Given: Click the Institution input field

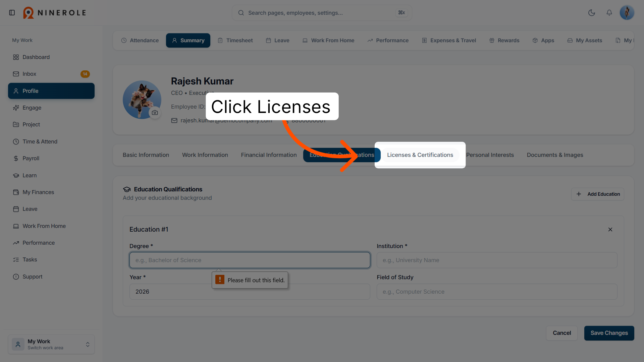Looking at the screenshot, I should point(497,260).
